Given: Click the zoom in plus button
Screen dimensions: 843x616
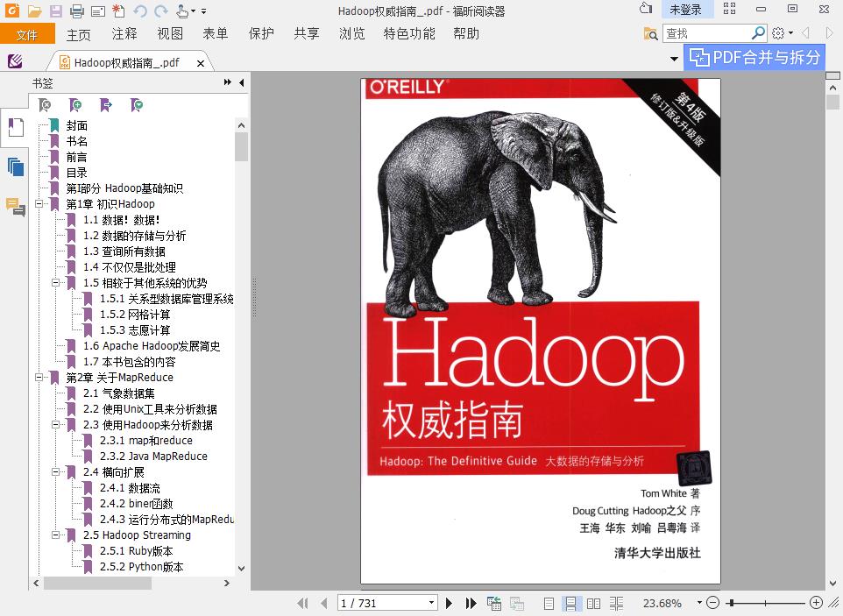Looking at the screenshot, I should tap(816, 603).
